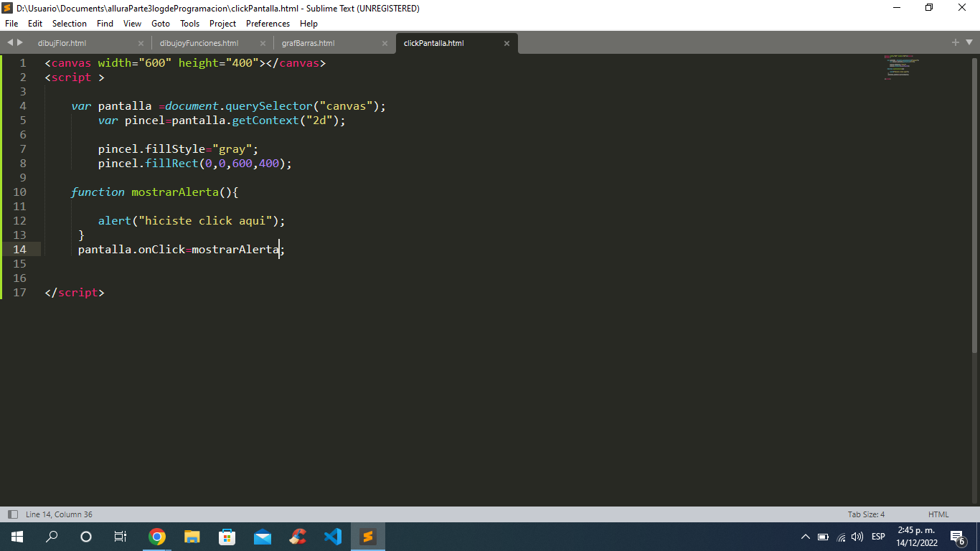This screenshot has height=551, width=980.
Task: Click the Sublime Text title bar logo
Action: point(7,8)
